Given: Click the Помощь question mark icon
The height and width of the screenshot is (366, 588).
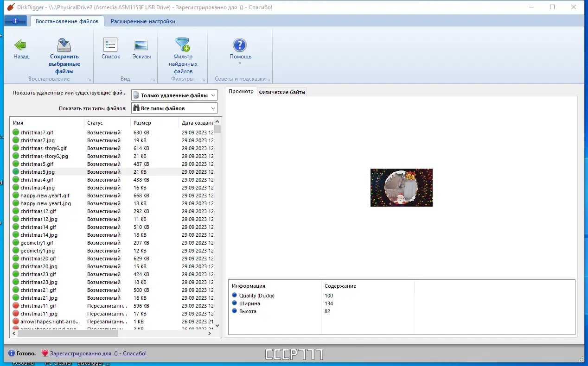Looking at the screenshot, I should point(240,45).
